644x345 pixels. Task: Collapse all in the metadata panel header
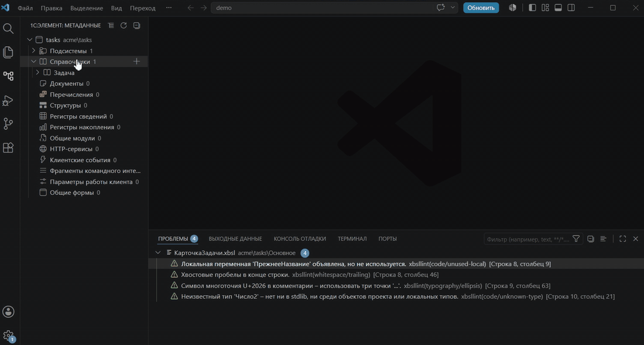(x=137, y=25)
